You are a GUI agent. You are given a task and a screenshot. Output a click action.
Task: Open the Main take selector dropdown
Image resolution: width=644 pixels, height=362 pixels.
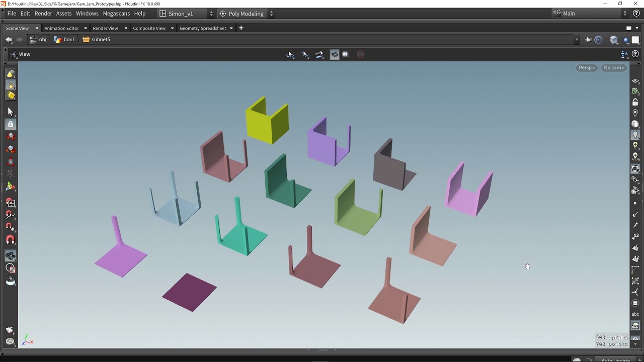point(590,14)
